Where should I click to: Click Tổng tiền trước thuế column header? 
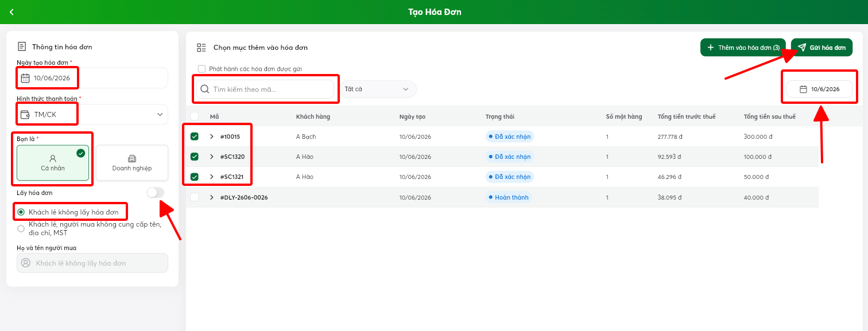[687, 116]
